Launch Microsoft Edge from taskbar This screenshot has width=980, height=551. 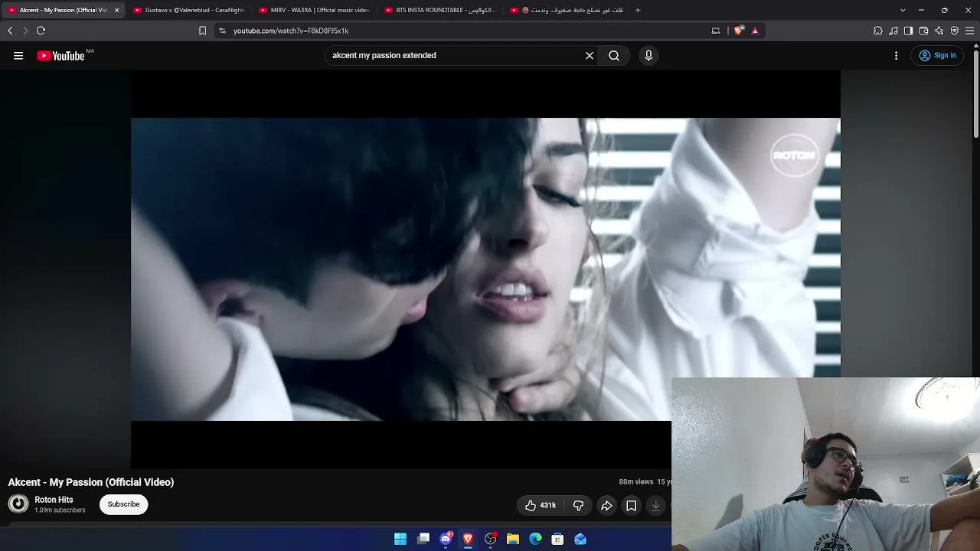pos(535,539)
